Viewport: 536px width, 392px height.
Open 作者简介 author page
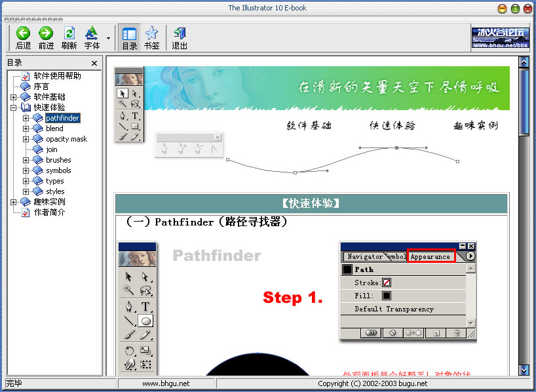tap(49, 212)
